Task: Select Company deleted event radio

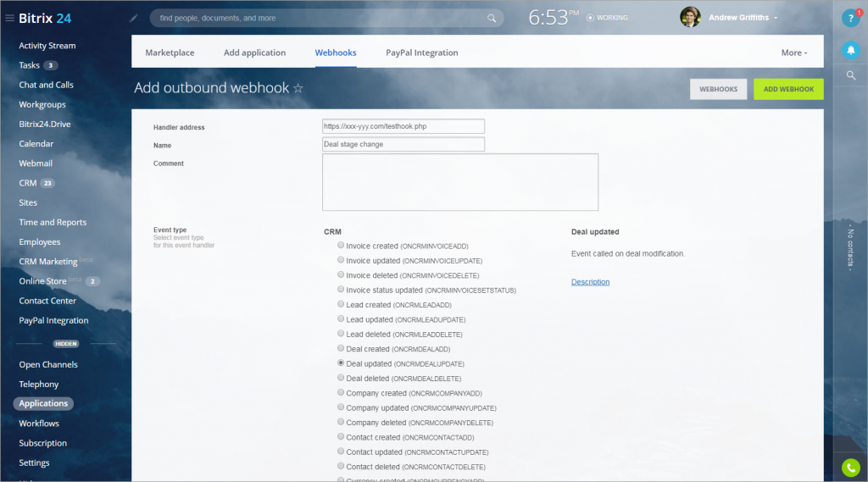Action: click(341, 422)
